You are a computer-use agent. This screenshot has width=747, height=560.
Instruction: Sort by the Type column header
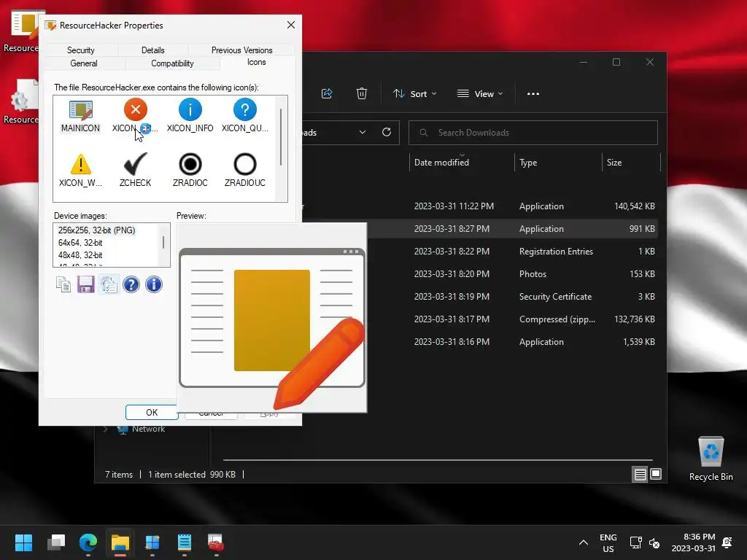[x=558, y=163]
